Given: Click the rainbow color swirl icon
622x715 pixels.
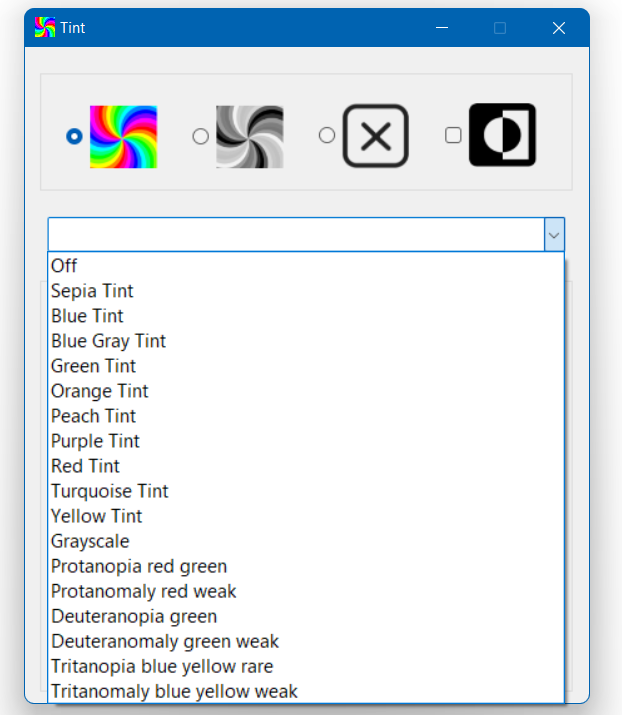Looking at the screenshot, I should [123, 136].
